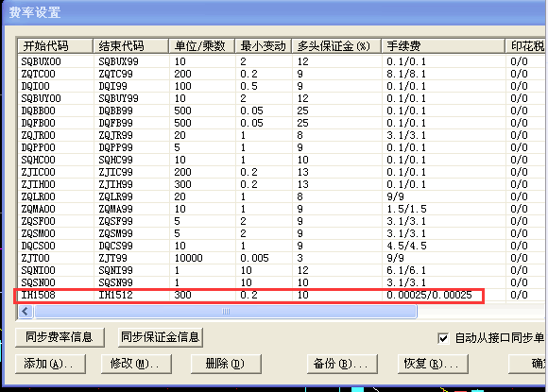Select the ZJIH00 row
This screenshot has height=392, width=548.
(282, 184)
